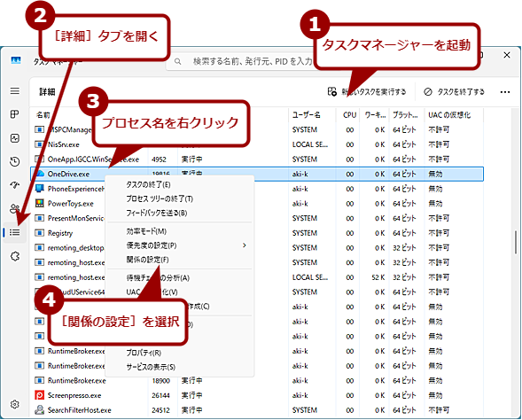The height and width of the screenshot is (420, 522).
Task: Click the Task Manager app icon in title bar
Action: (15, 60)
